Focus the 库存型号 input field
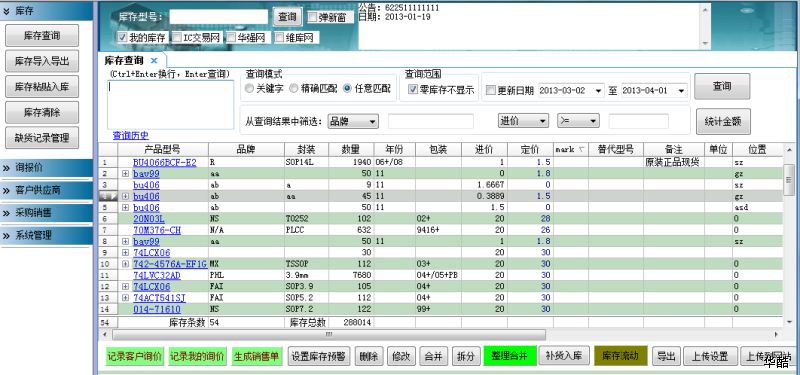Image resolution: width=800 pixels, height=375 pixels. pos(218,17)
